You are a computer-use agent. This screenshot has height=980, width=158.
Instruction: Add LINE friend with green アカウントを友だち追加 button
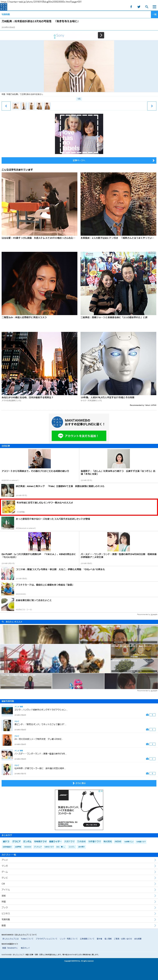click(x=79, y=436)
